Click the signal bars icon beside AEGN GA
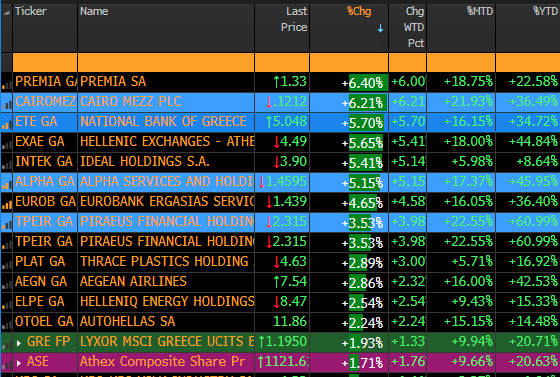Screen dimensions: 560x377 click(x=6, y=284)
